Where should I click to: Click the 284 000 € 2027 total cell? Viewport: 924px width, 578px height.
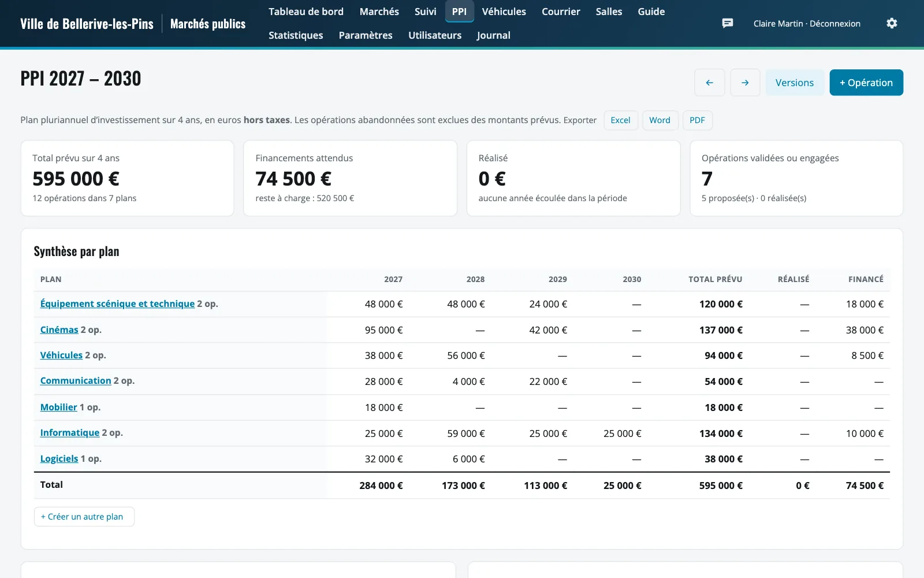click(381, 486)
